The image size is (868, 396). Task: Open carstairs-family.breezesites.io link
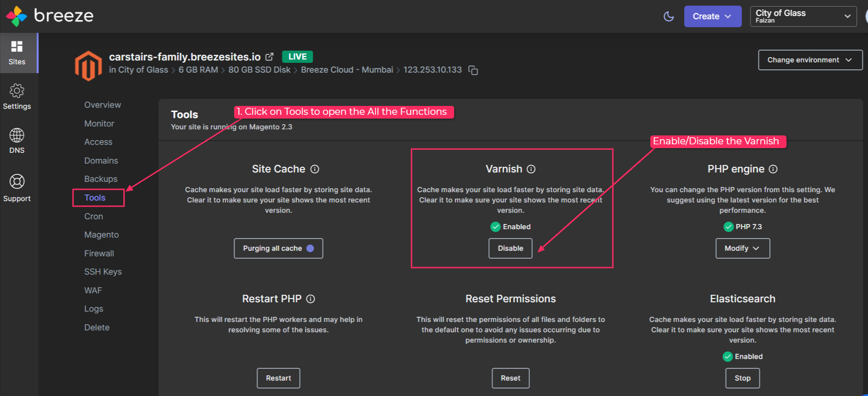[x=185, y=57]
